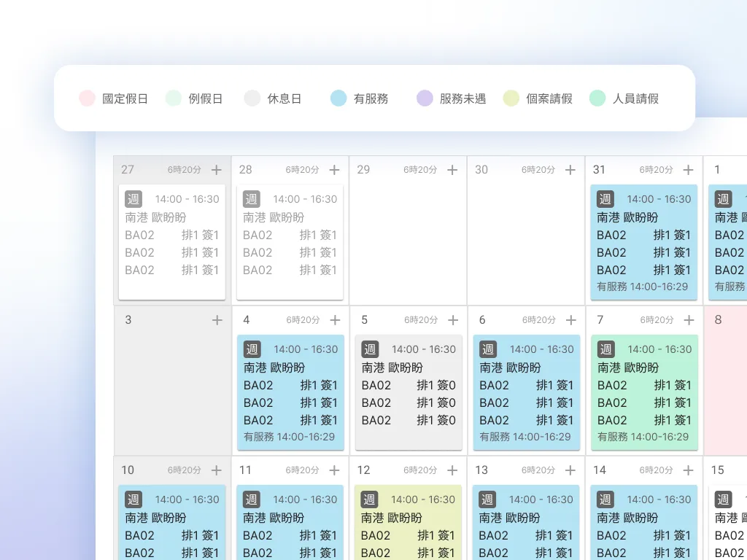Viewport: 747px width, 560px height.
Task: Click the 週 badge on day 27 card
Action: pos(133,199)
